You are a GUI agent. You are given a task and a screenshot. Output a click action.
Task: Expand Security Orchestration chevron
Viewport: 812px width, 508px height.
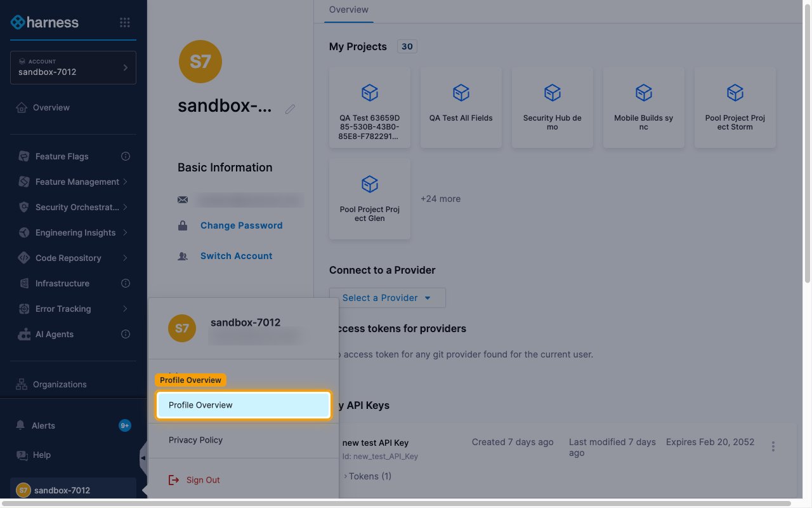[126, 207]
